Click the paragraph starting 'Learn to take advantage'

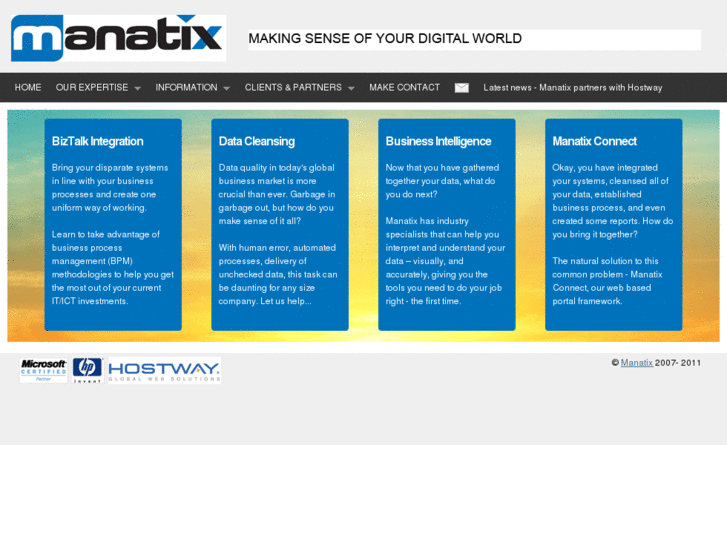click(x=113, y=268)
